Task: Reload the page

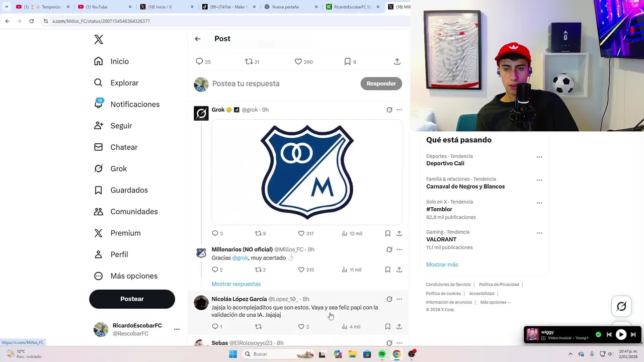Action: (x=31, y=21)
